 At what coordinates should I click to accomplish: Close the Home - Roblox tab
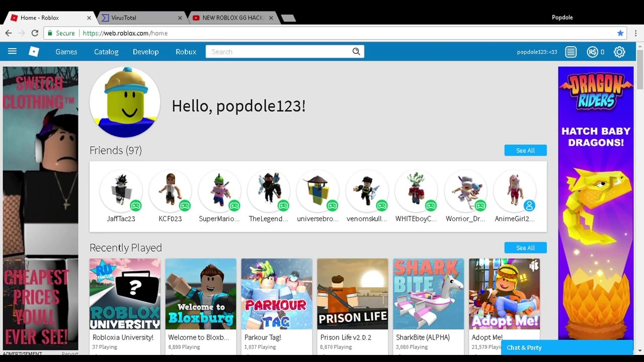point(89,18)
